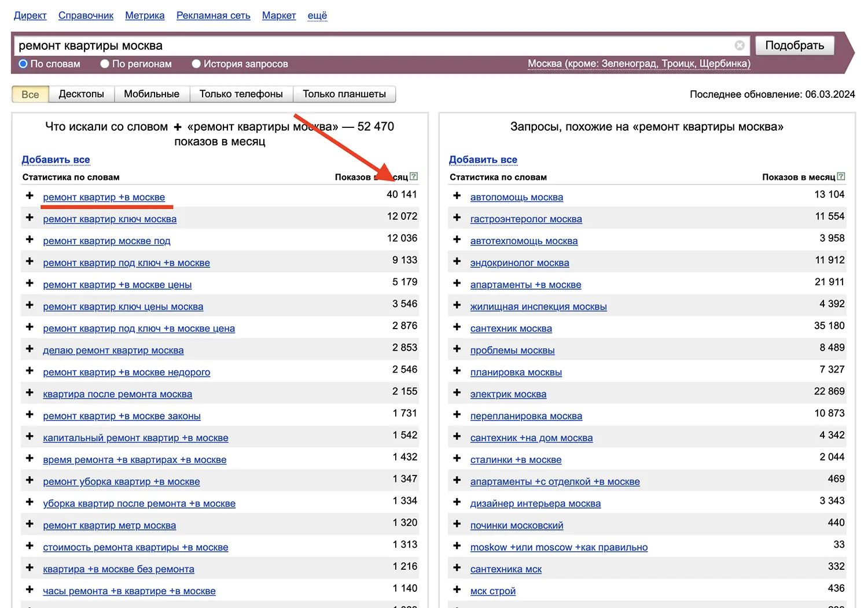
Task: Switch to the «Мобильные» tab
Action: pyautogui.click(x=152, y=94)
